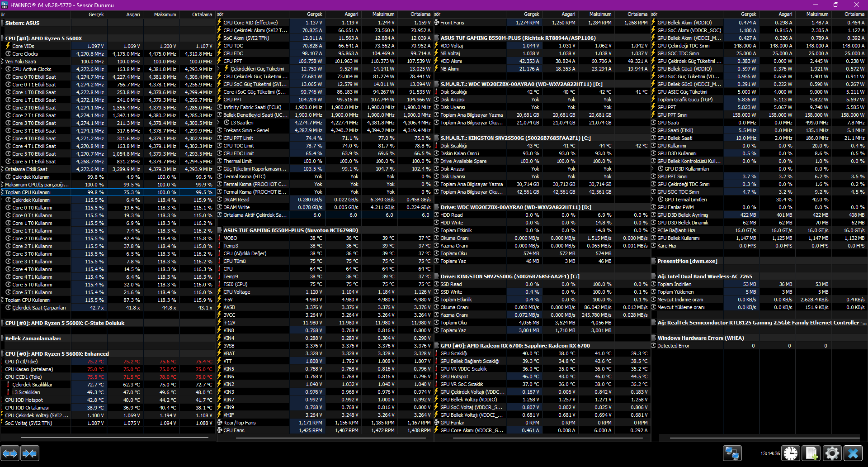The width and height of the screenshot is (868, 467).
Task: Select the Drive Available Spare row
Action: pyautogui.click(x=542, y=161)
